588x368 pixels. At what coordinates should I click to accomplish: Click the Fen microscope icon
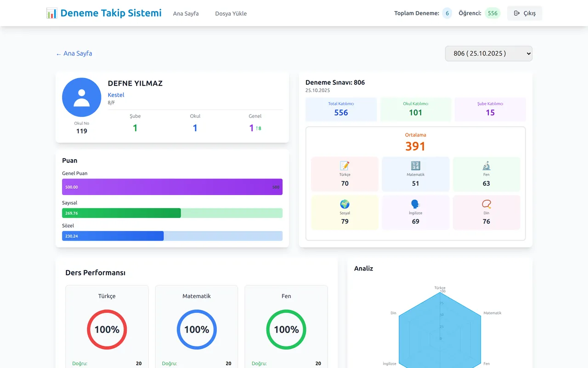(x=486, y=166)
